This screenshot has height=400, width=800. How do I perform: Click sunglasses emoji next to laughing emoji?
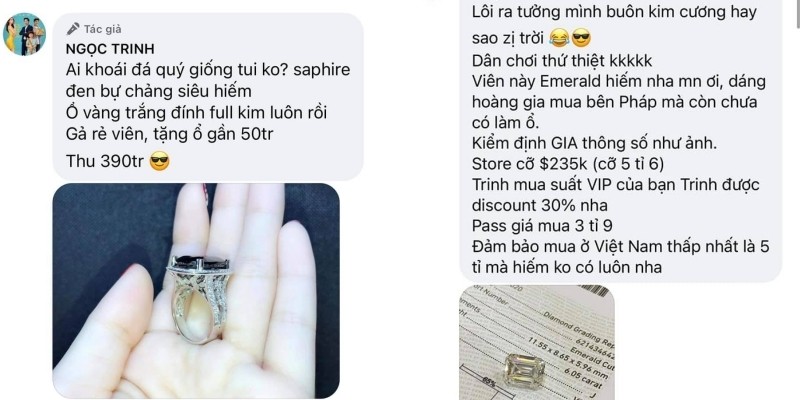point(581,38)
